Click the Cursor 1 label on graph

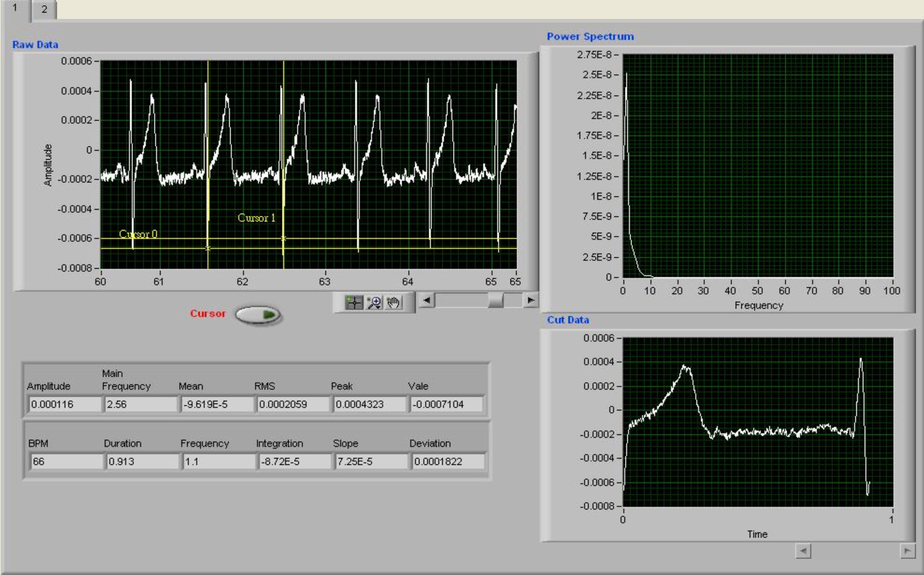point(256,218)
